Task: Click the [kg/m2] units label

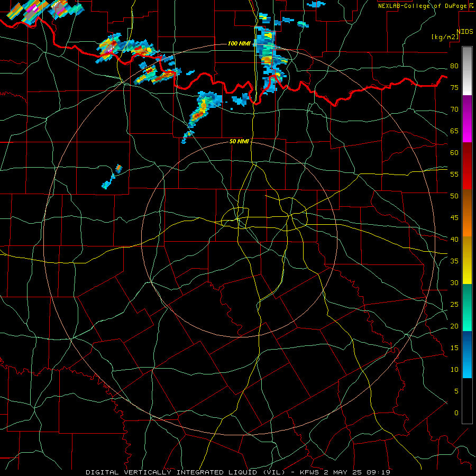Action: tap(445, 37)
